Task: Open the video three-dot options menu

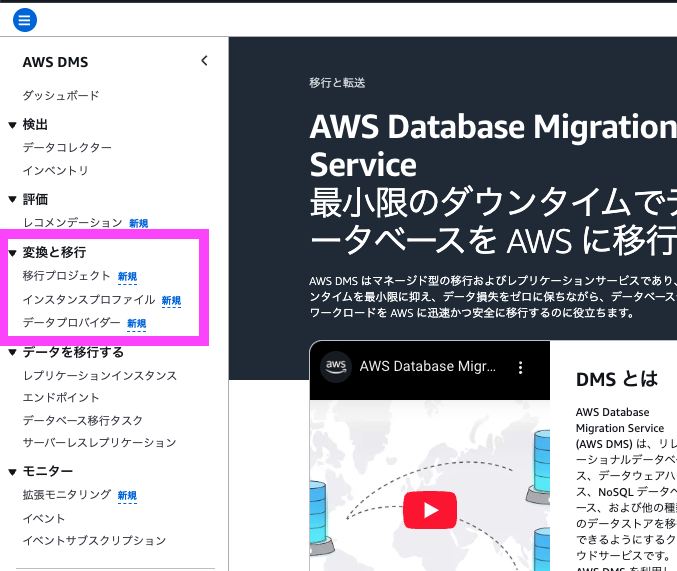Action: (x=520, y=367)
